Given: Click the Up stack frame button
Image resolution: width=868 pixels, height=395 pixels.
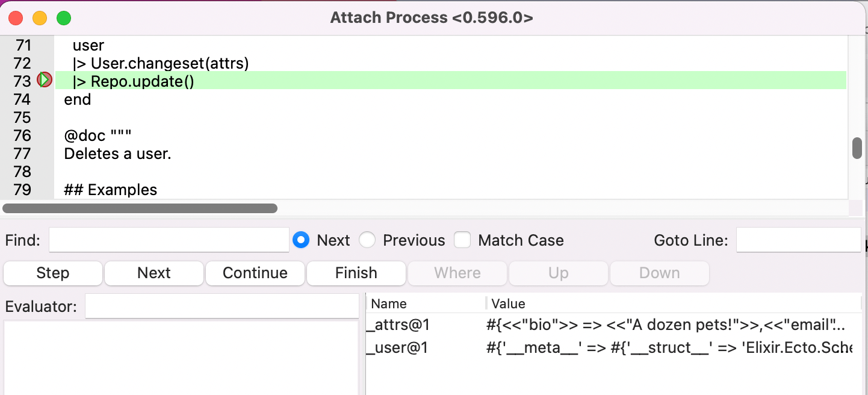Looking at the screenshot, I should click(x=558, y=273).
